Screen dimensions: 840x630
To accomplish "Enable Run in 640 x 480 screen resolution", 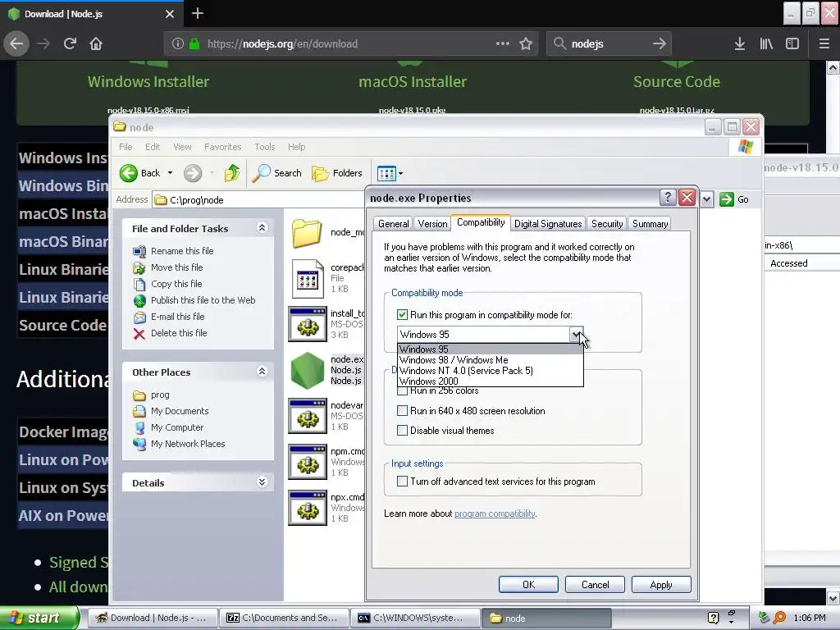I will [402, 411].
